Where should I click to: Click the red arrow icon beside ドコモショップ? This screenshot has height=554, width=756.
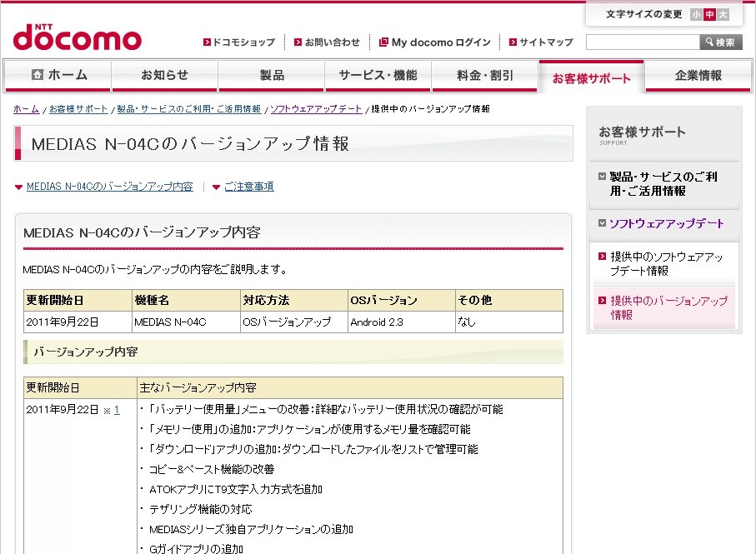click(207, 42)
